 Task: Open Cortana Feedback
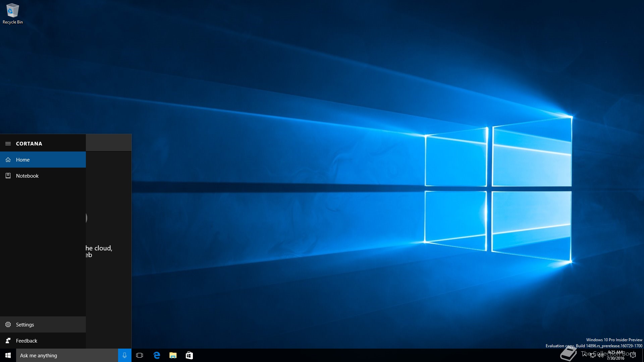(43, 341)
